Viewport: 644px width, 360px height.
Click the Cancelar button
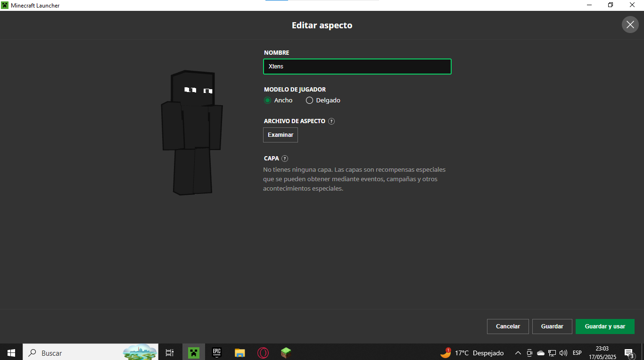pyautogui.click(x=508, y=327)
